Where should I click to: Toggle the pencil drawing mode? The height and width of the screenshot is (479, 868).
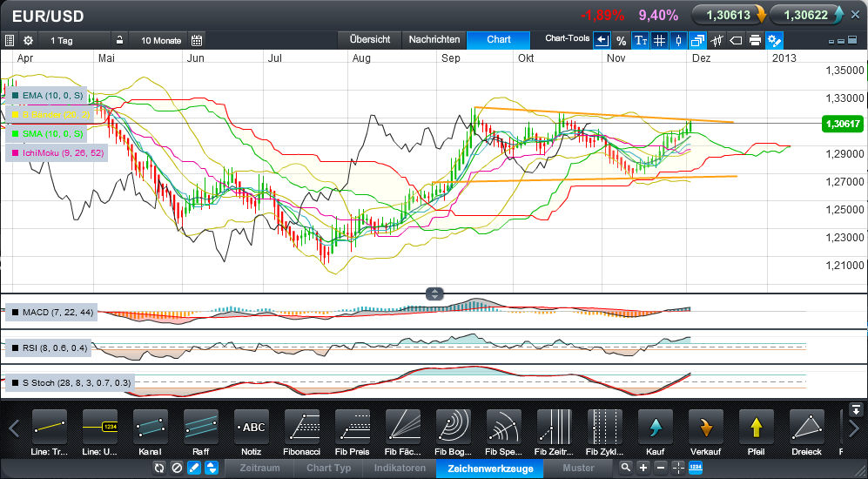194,468
